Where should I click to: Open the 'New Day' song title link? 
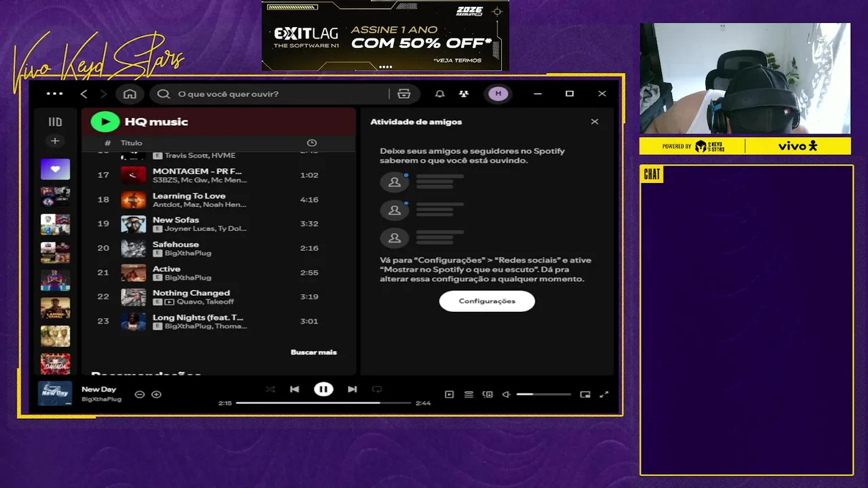[99, 389]
